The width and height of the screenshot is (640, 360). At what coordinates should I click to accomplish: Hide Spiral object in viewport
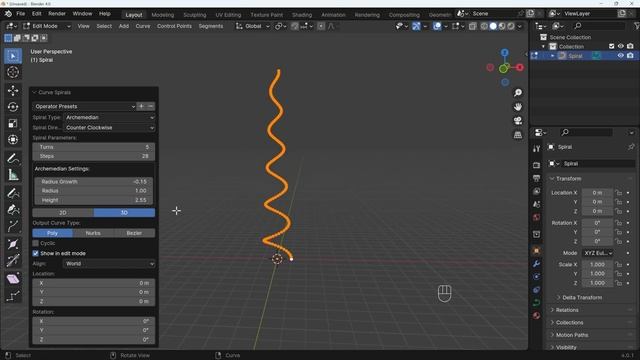(x=620, y=56)
